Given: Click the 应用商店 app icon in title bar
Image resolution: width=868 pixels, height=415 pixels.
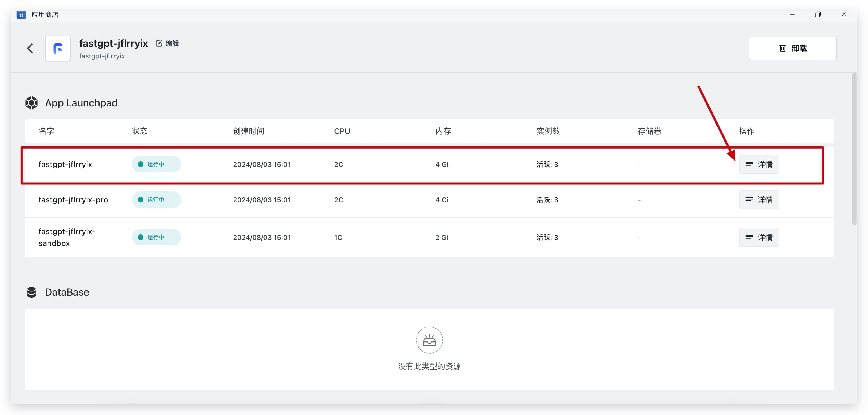Looking at the screenshot, I should [21, 15].
